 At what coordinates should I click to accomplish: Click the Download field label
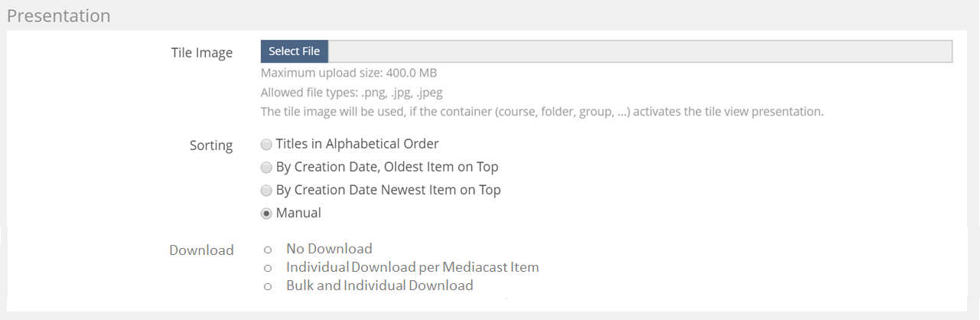tap(201, 250)
